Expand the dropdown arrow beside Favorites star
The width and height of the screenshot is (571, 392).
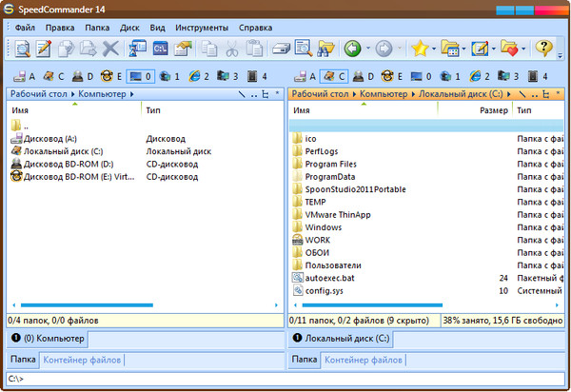(x=435, y=48)
